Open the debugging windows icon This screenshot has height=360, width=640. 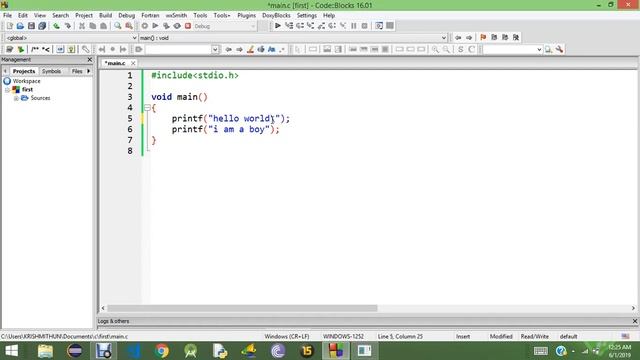tap(379, 26)
